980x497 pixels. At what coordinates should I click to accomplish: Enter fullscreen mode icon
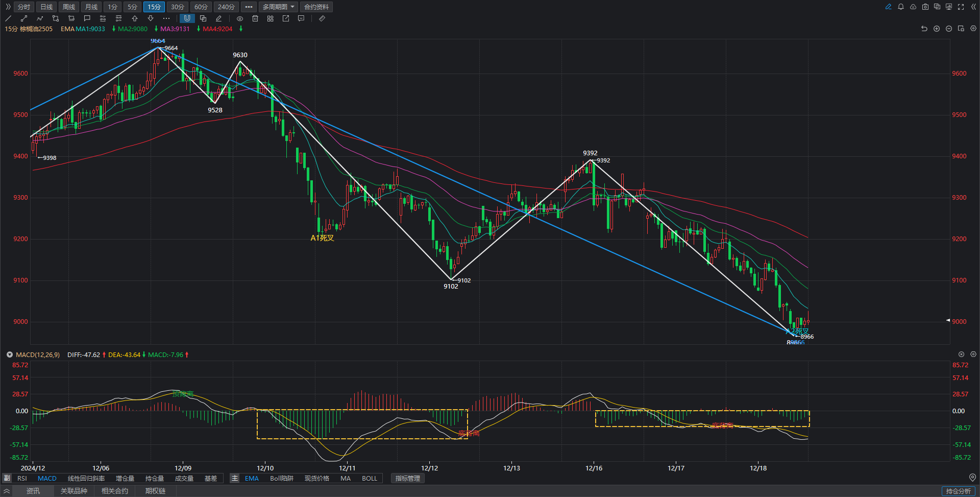tap(961, 7)
